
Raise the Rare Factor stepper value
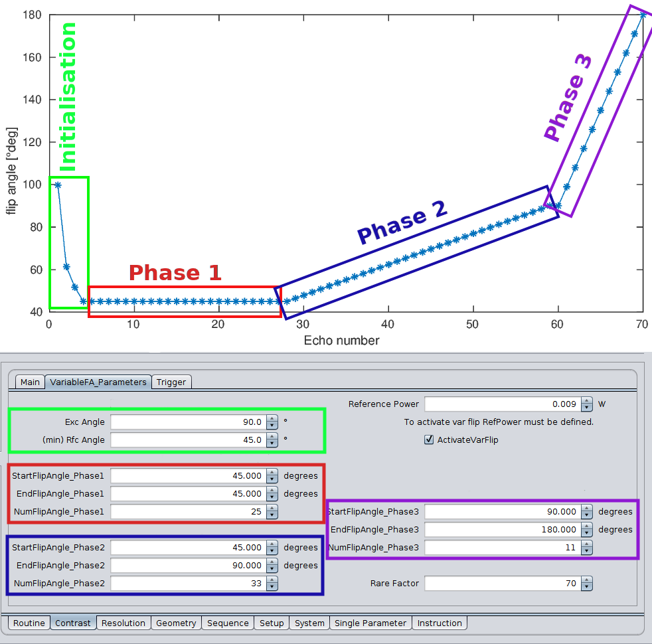586,580
